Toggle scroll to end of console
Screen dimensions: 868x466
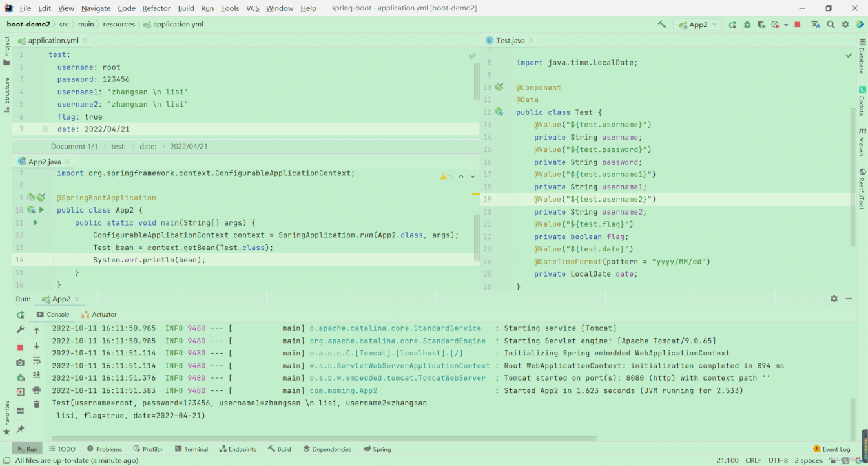pyautogui.click(x=37, y=375)
